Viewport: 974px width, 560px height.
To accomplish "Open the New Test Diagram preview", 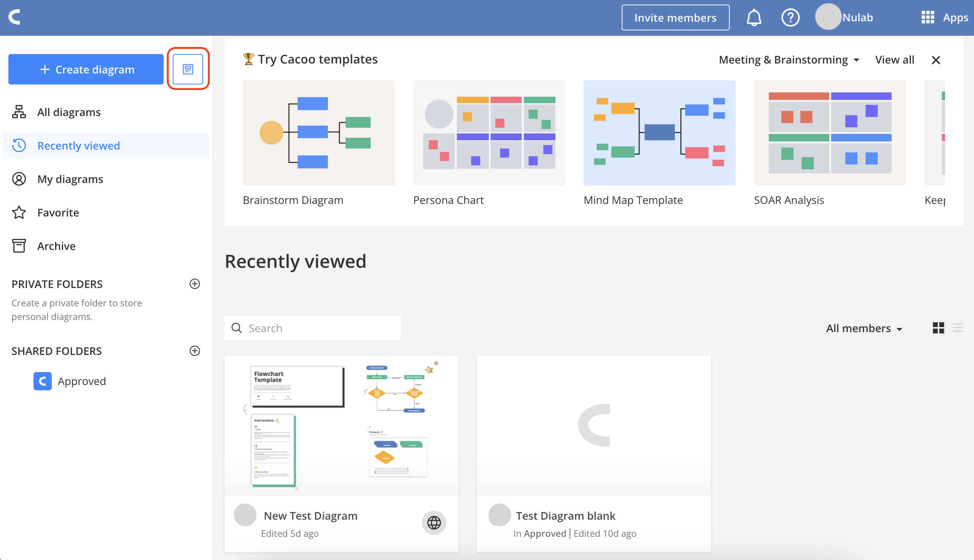I will [x=341, y=425].
